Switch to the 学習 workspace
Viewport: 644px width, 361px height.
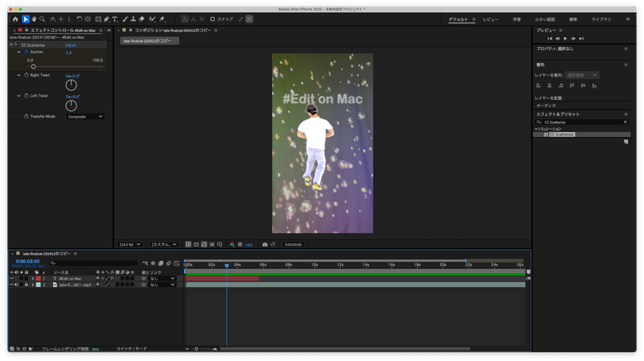point(517,19)
